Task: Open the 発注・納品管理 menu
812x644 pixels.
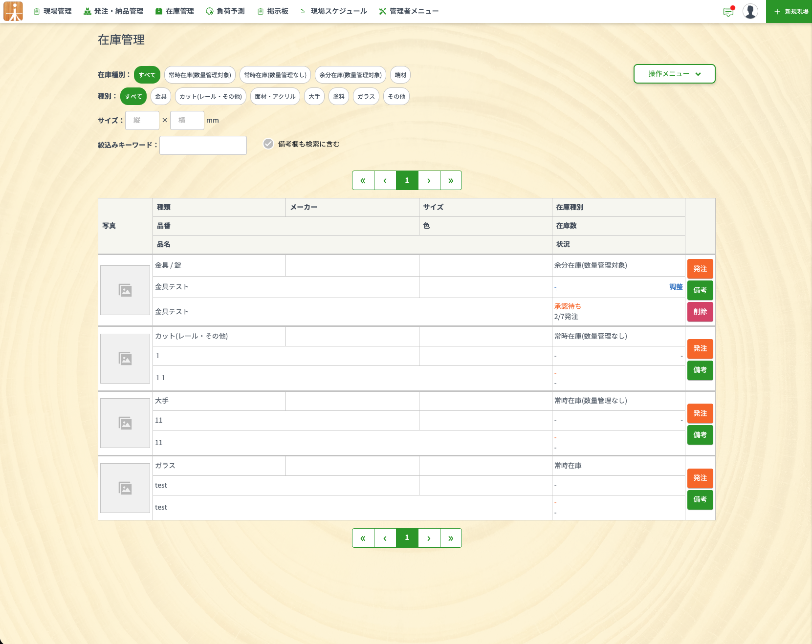Action: (113, 11)
